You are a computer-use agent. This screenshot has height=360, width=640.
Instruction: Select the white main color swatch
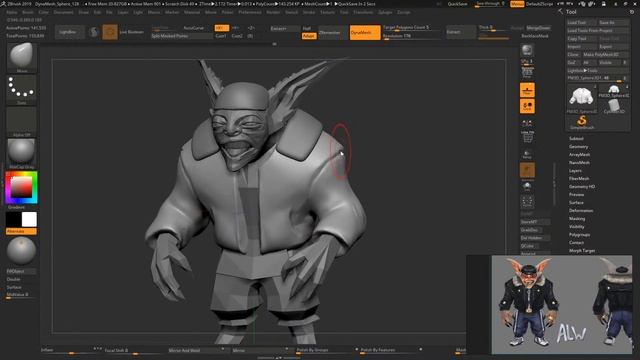point(29,219)
